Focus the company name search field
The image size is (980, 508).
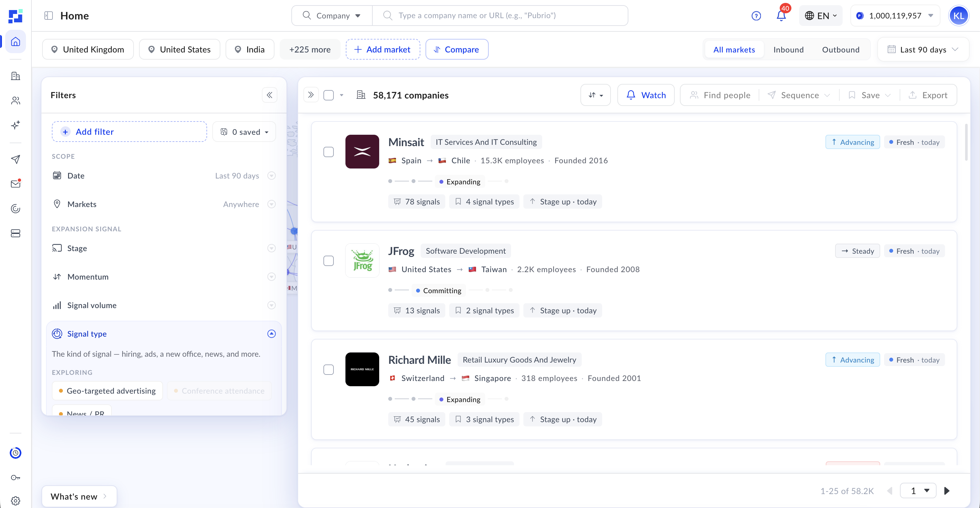tap(500, 16)
